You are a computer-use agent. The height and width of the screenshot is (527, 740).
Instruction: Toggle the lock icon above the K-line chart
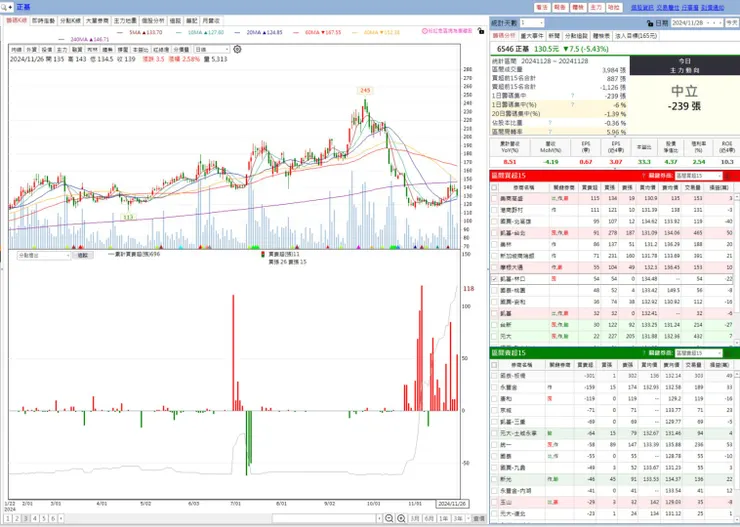pos(480,31)
